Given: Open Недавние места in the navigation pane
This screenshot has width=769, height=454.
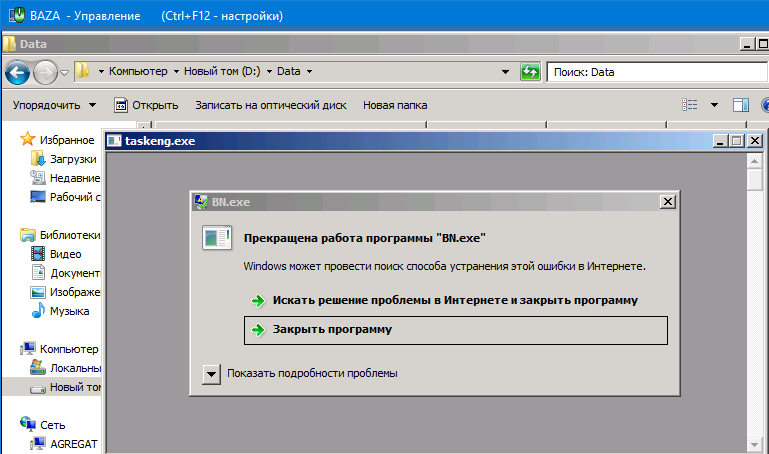Looking at the screenshot, I should coord(75,178).
